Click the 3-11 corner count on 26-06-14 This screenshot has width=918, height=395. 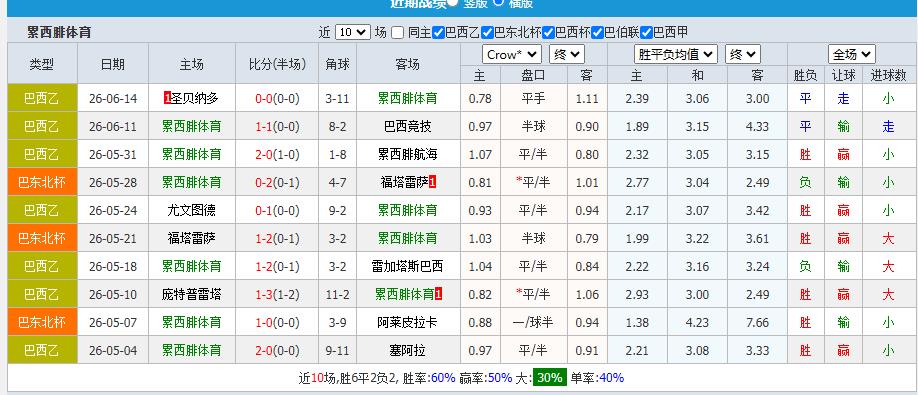coord(337,98)
